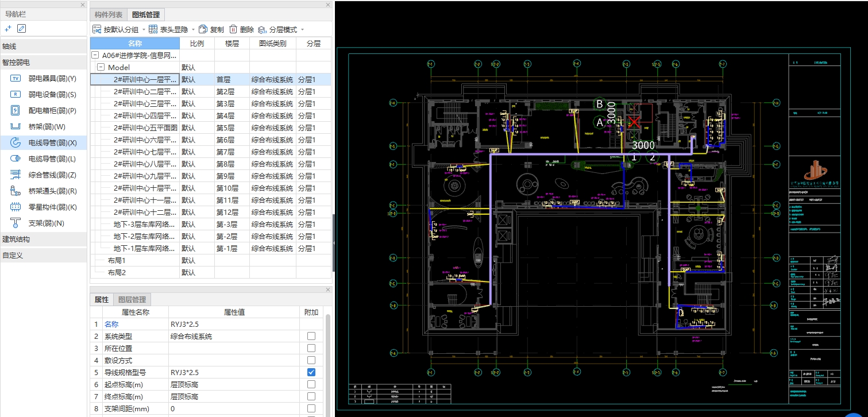Select 零星构件(弱)(K) component type
Screen dimensions: 868x417
coord(44,207)
